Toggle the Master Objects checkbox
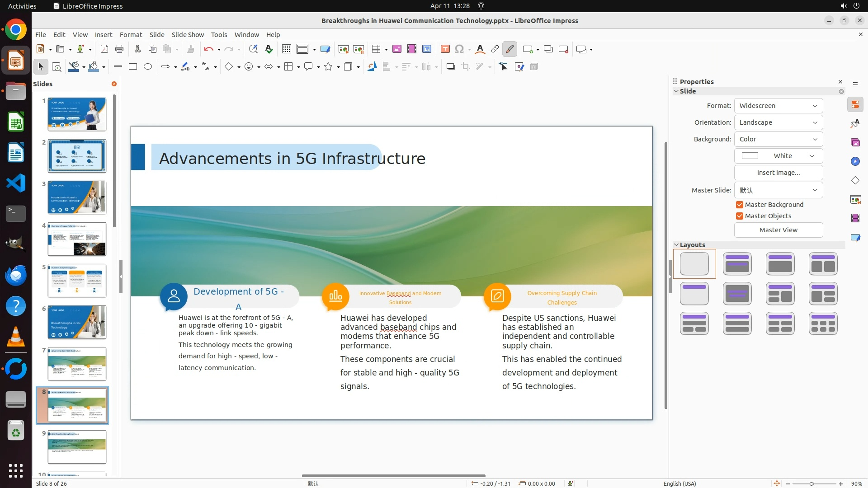 click(740, 216)
